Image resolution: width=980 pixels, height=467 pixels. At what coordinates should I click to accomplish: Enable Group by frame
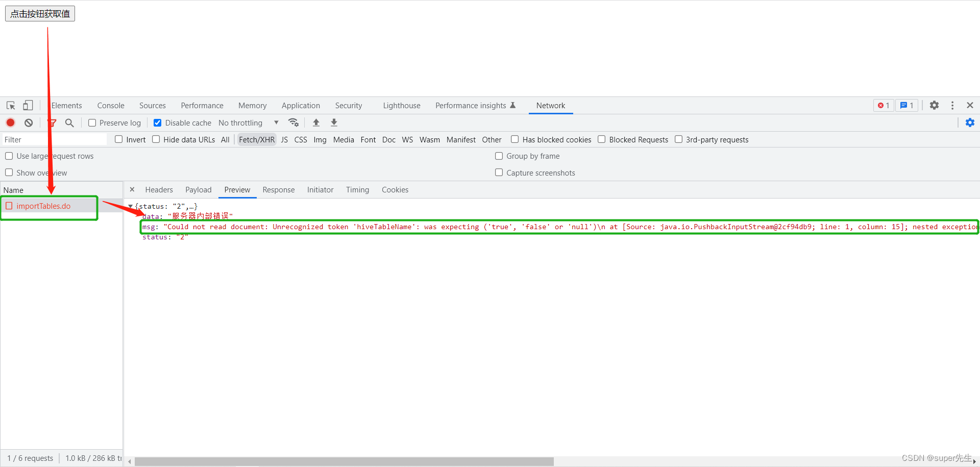499,156
